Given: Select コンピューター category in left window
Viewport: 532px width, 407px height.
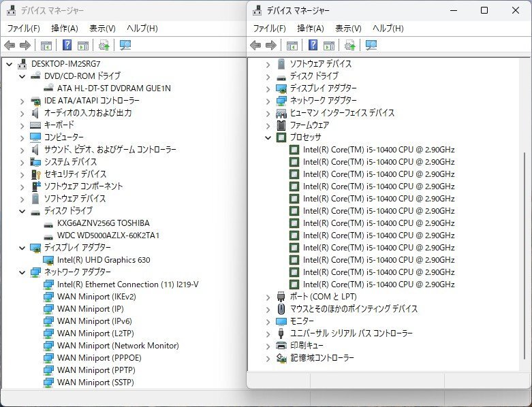Looking at the screenshot, I should tap(64, 137).
